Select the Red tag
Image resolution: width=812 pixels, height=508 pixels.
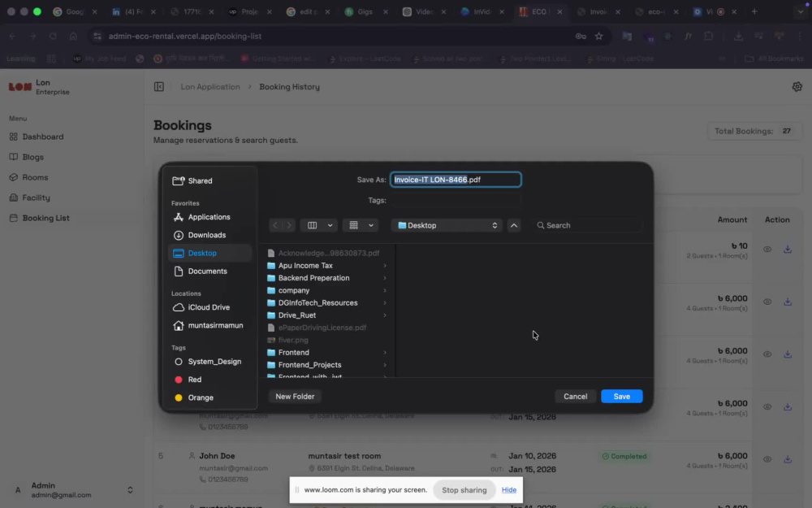(209, 380)
